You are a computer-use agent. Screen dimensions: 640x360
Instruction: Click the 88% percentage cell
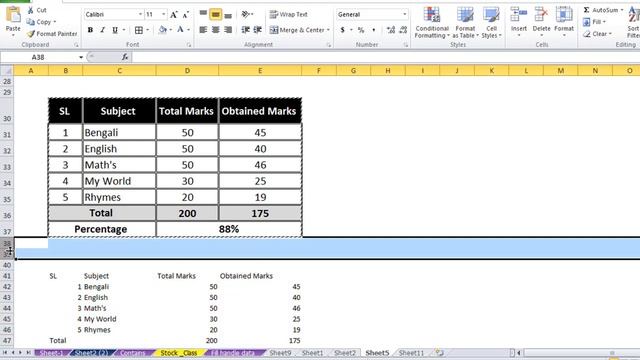229,229
